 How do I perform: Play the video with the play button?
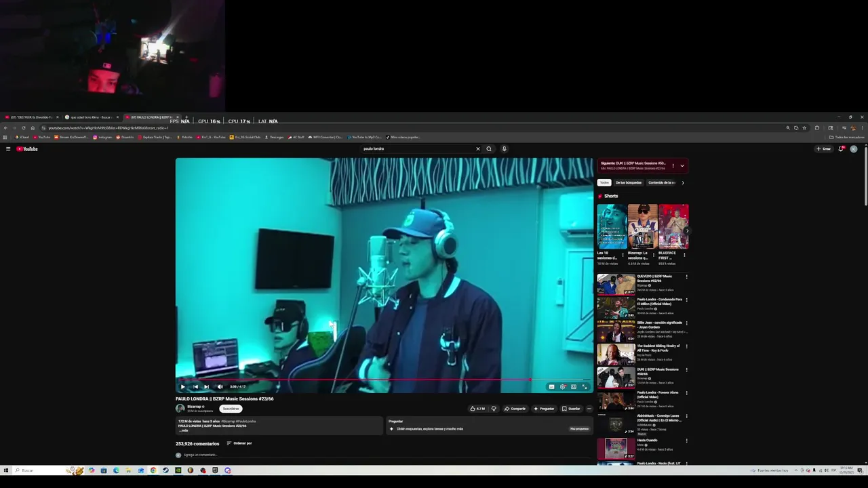[182, 387]
